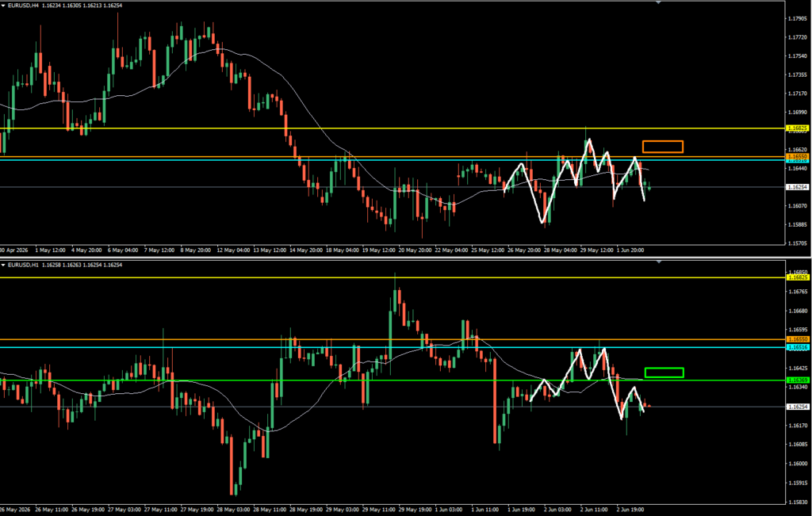Click the 1.16340 price scale label
This screenshot has height=516, width=812.
pos(798,388)
